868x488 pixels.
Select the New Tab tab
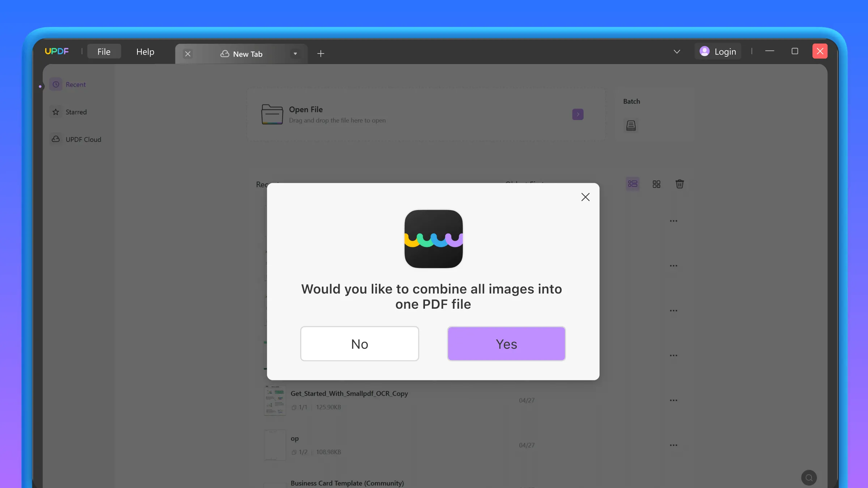point(248,53)
